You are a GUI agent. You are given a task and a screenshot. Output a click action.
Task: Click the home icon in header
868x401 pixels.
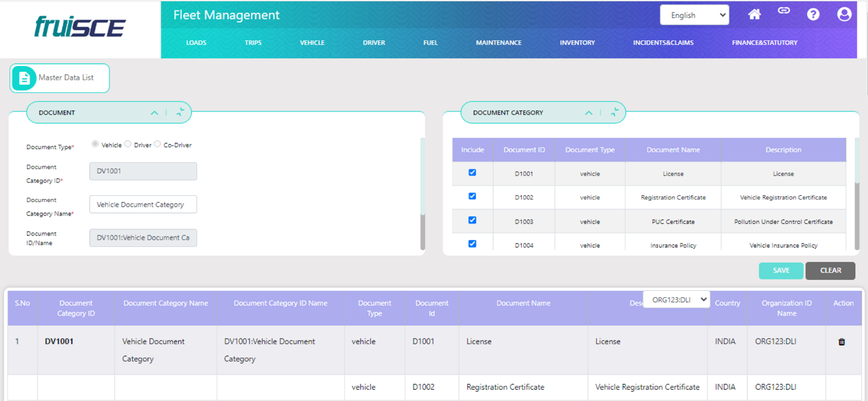[x=754, y=14]
